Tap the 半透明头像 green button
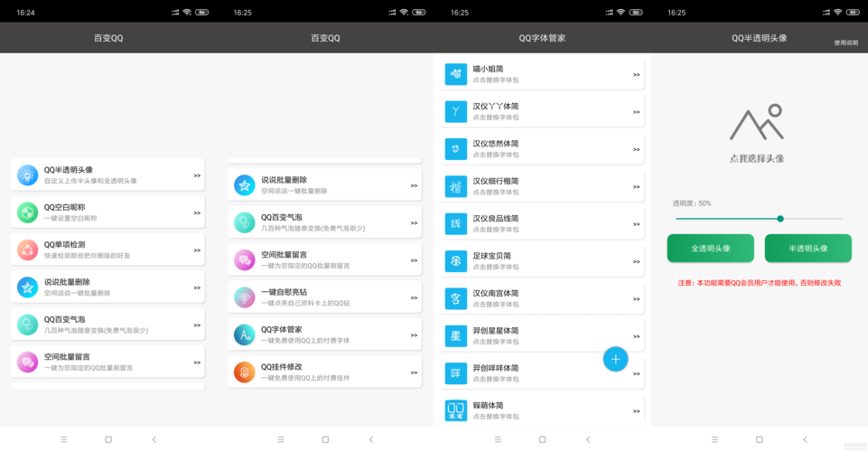The width and height of the screenshot is (868, 452). [808, 249]
